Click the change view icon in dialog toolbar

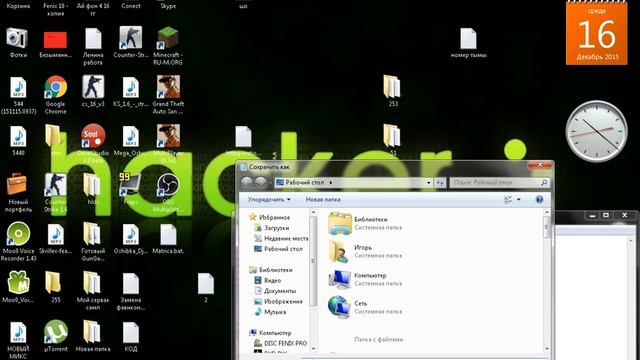[508, 199]
